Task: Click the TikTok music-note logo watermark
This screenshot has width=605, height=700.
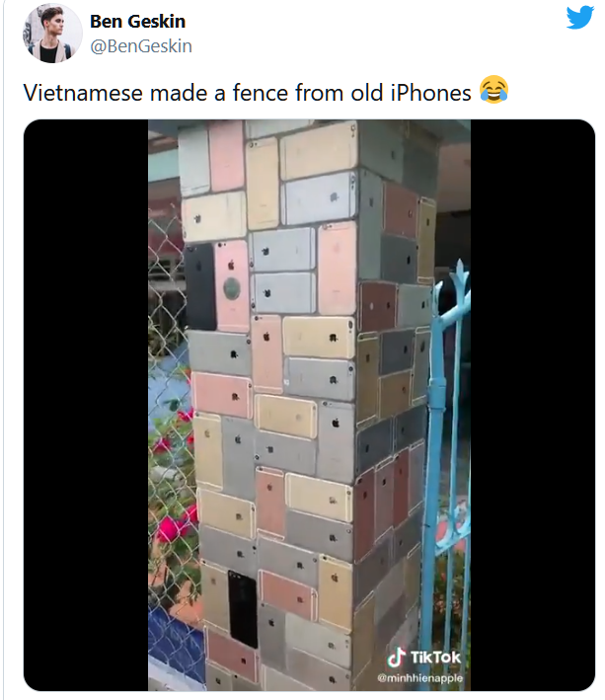Action: point(395,658)
